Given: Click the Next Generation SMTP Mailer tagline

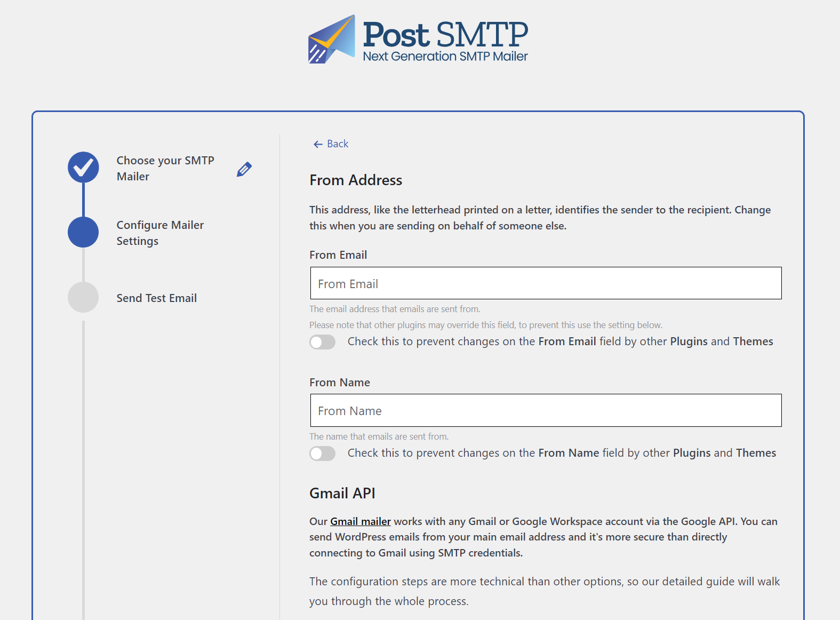Looking at the screenshot, I should point(445,57).
